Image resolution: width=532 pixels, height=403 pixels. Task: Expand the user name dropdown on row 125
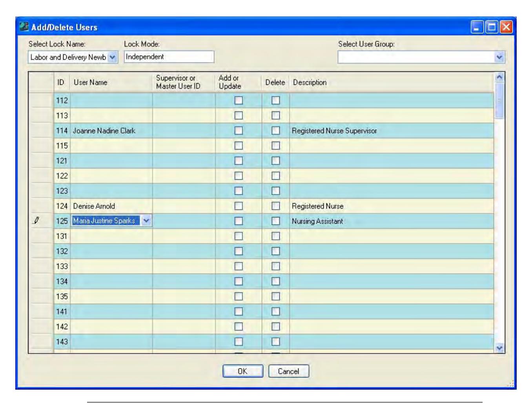click(x=146, y=221)
